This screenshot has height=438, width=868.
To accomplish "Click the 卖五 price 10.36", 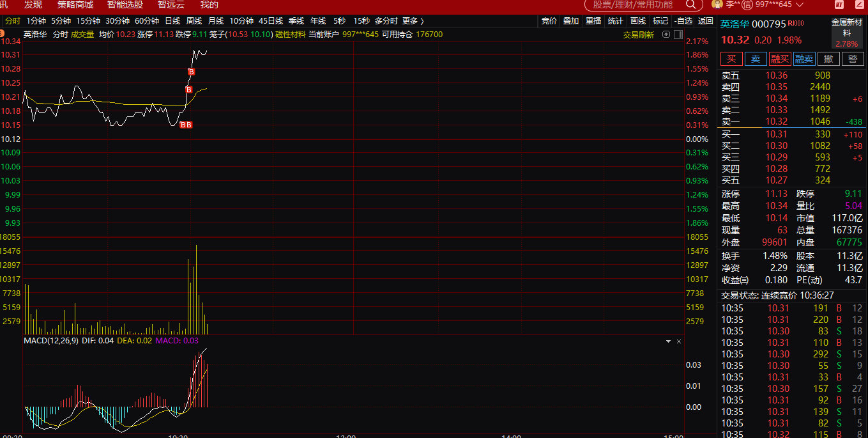I will pyautogui.click(x=777, y=75).
